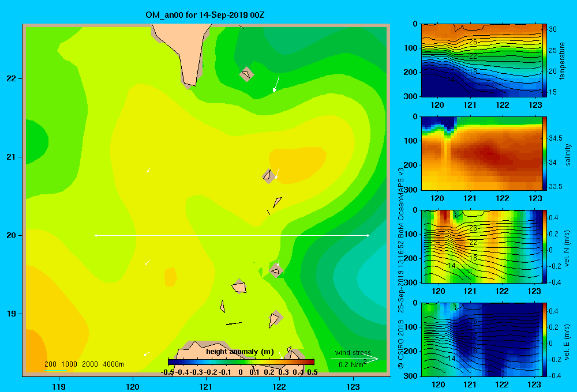
Task: Click the vel. N color scale bar
Action: pyautogui.click(x=545, y=246)
